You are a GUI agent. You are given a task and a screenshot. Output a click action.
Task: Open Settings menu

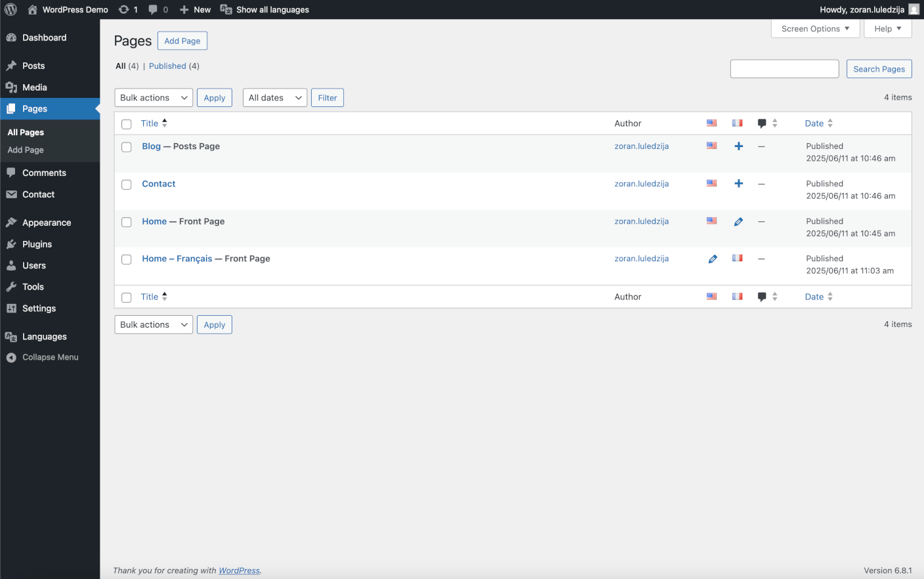pyautogui.click(x=50, y=309)
